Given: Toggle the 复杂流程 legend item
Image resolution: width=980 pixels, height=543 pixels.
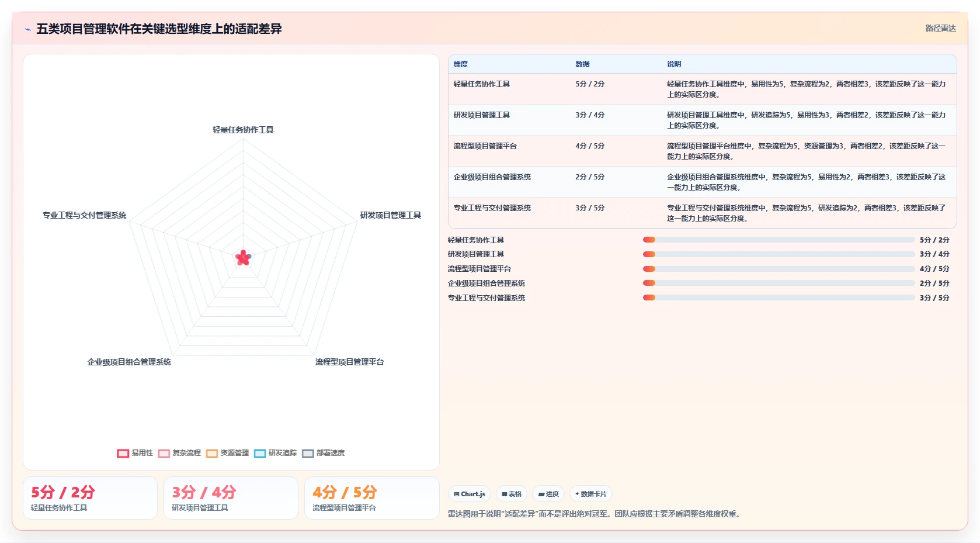Looking at the screenshot, I should [179, 453].
